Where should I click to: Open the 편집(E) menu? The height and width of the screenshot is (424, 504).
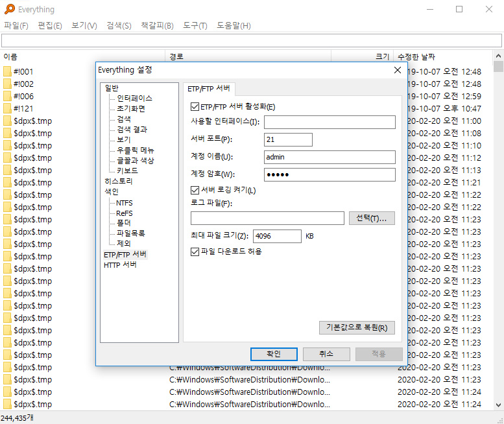tap(50, 25)
